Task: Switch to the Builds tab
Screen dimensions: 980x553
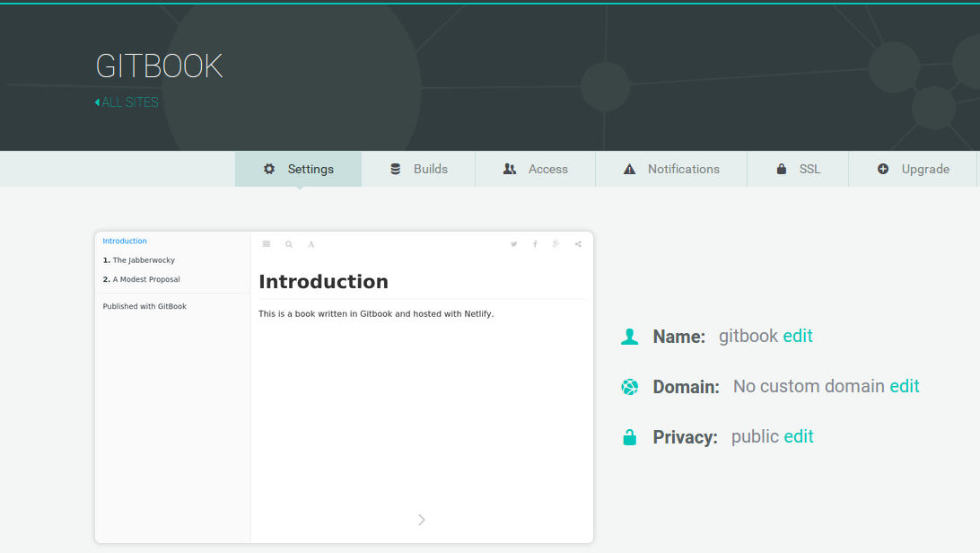Action: (x=418, y=169)
